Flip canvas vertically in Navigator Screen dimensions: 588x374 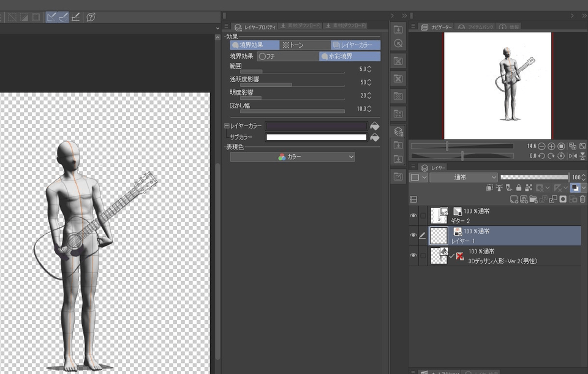582,156
